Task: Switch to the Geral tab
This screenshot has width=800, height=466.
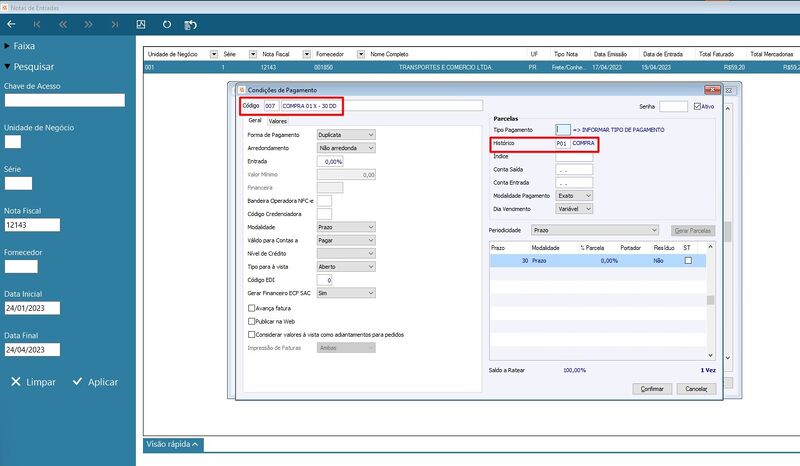Action: 255,120
